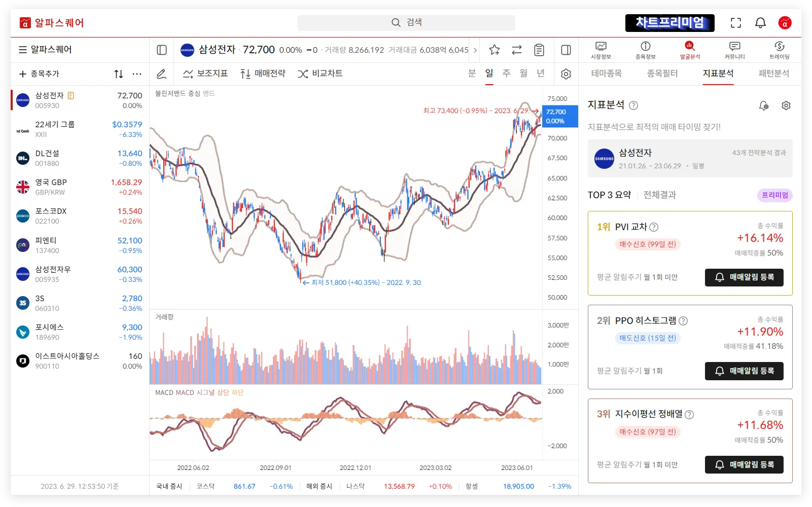Select 삼성전자우 in watchlist
Image resolution: width=812 pixels, height=507 pixels.
pyautogui.click(x=80, y=274)
